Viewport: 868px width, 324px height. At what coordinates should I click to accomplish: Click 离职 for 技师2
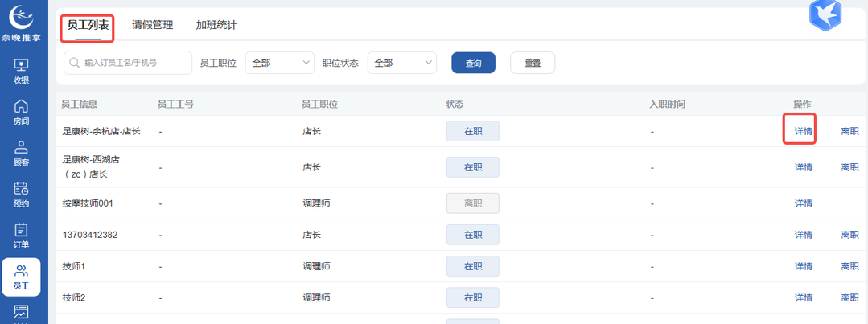tap(849, 298)
